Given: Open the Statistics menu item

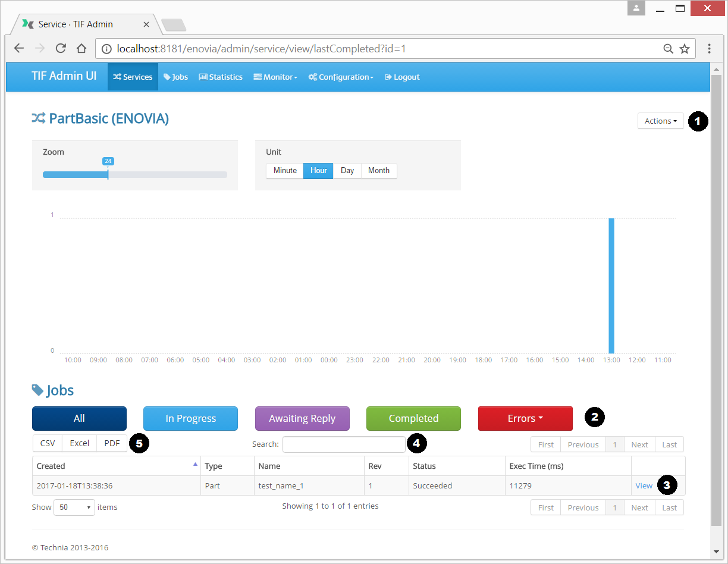Looking at the screenshot, I should (221, 77).
